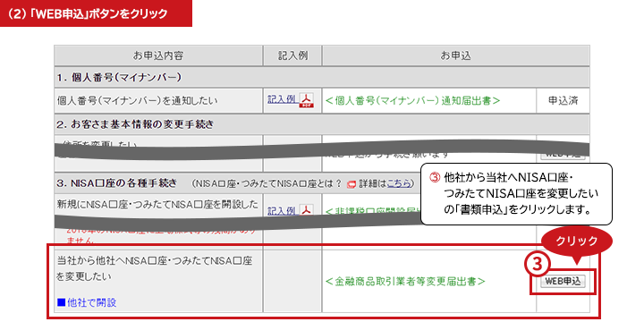Click the 申込済 status cell

click(x=563, y=100)
